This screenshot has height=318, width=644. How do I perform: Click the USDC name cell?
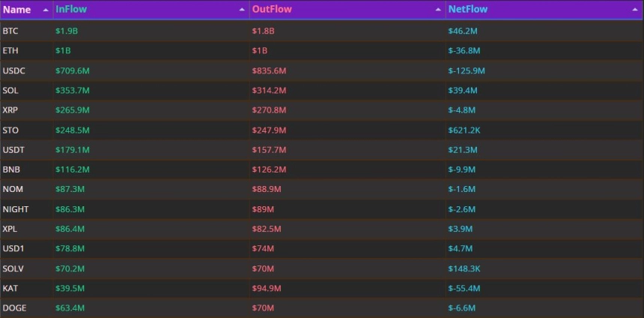[13, 70]
